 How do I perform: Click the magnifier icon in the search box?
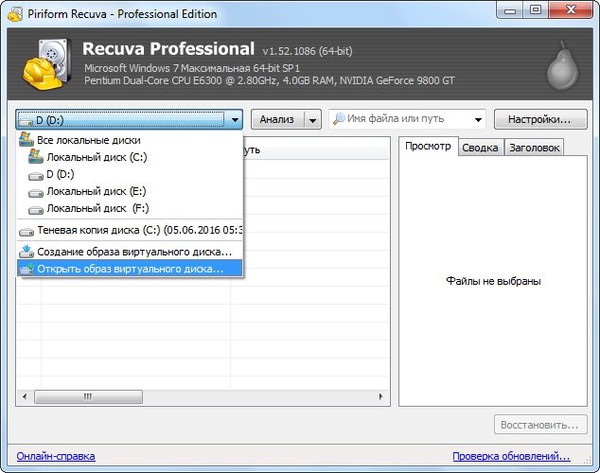click(x=340, y=120)
